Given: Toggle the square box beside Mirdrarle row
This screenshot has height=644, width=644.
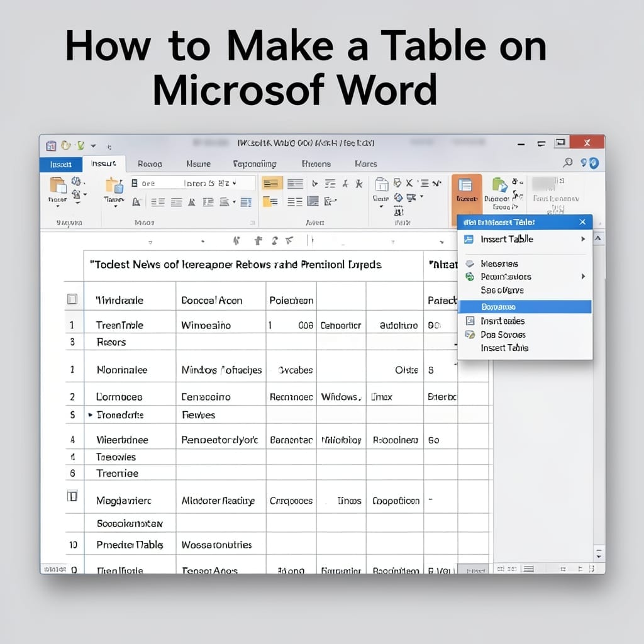Looking at the screenshot, I should tap(72, 299).
